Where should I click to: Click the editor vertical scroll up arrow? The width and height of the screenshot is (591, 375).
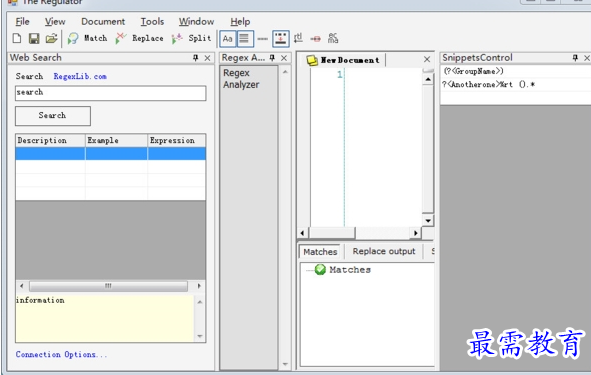428,80
